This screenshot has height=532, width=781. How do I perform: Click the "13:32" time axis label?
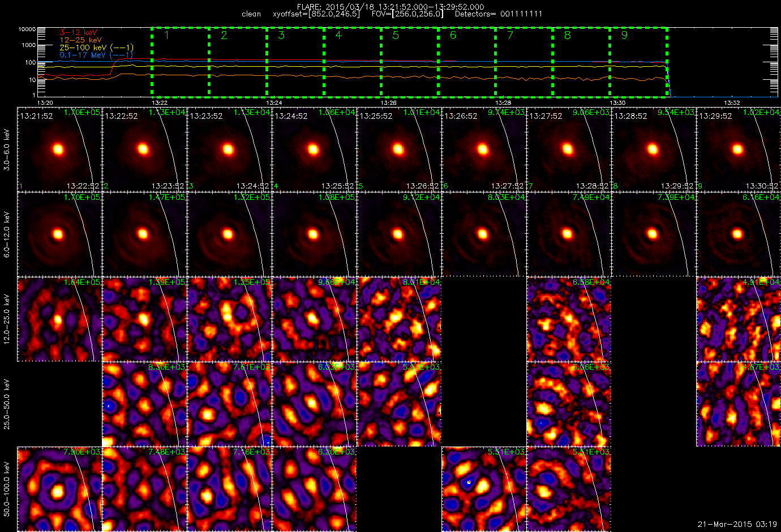tap(732, 102)
